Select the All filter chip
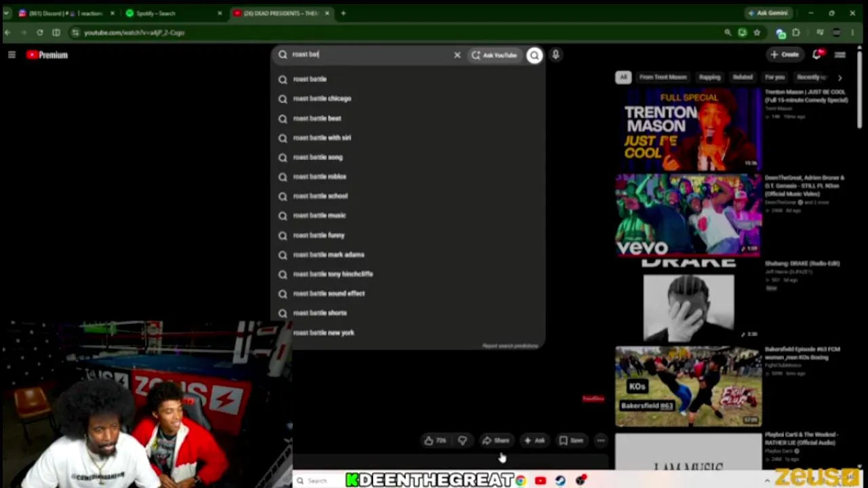Viewport: 868px width, 488px height. [x=623, y=77]
